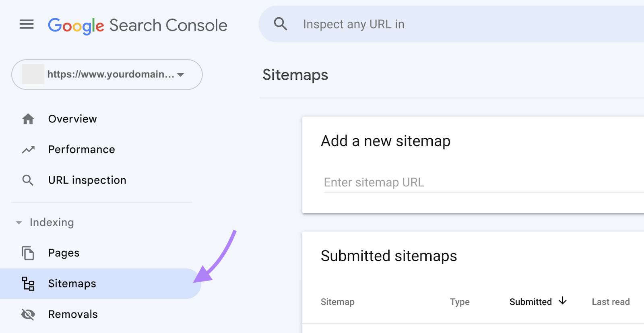Image resolution: width=644 pixels, height=333 pixels.
Task: Click the Google Search Console logo
Action: pyautogui.click(x=137, y=25)
